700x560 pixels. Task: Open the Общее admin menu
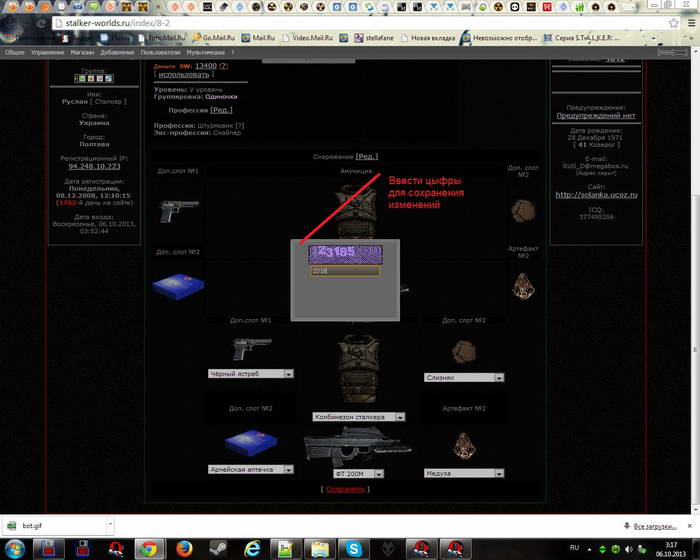pos(15,52)
